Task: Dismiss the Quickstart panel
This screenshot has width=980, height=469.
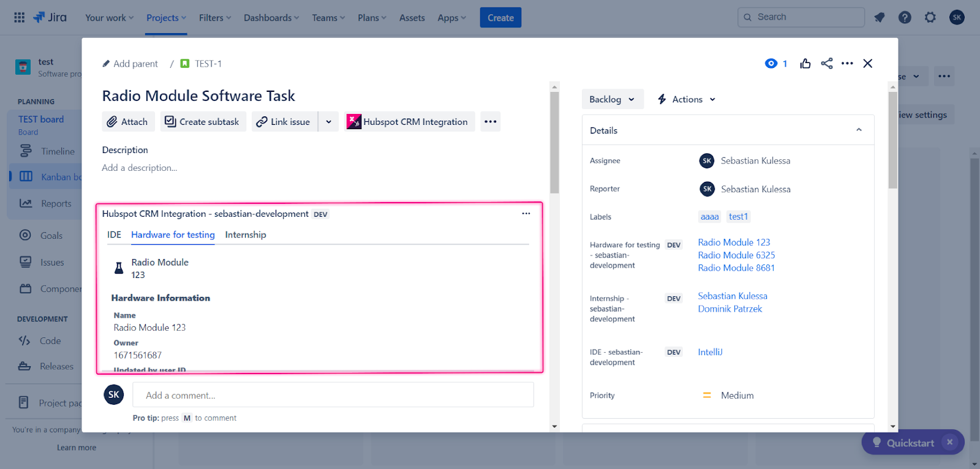Action: point(950,442)
